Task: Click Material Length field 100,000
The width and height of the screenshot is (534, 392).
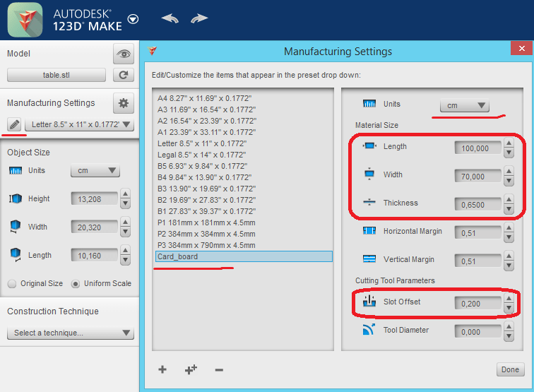Action: (x=477, y=148)
